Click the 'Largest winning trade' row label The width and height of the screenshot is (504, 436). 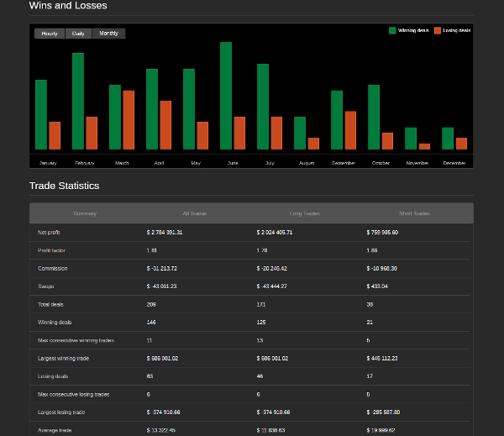point(63,359)
